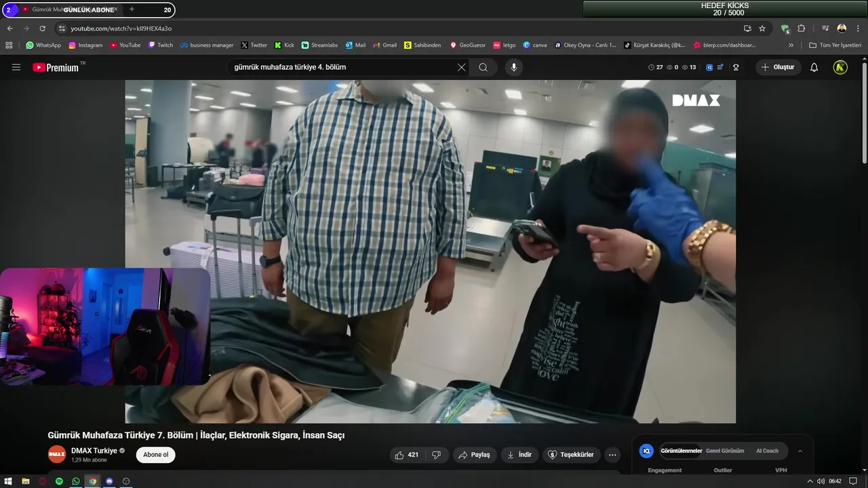Send thanks with Teşekkürler button
Viewport: 868px width, 488px height.
tap(570, 455)
